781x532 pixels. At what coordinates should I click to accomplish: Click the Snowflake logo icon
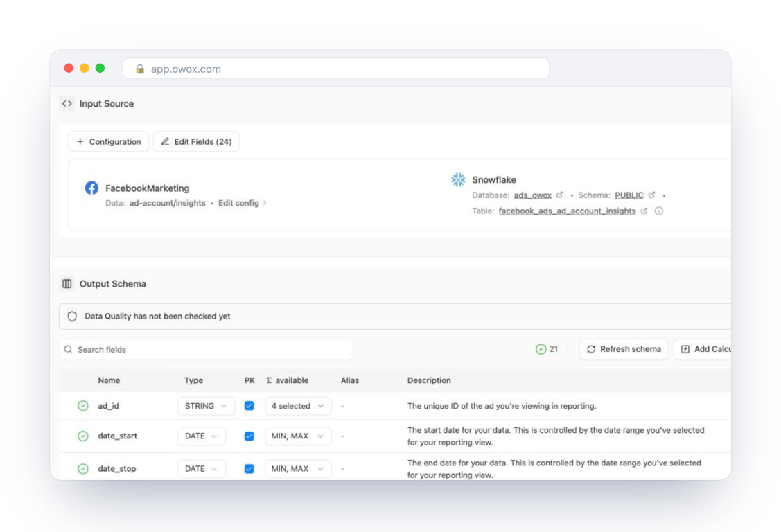coord(458,179)
